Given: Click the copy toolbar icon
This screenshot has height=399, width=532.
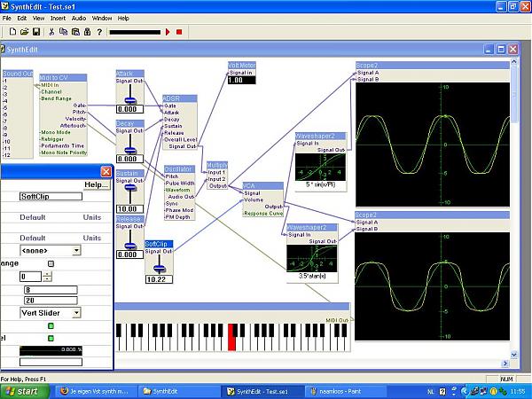Looking at the screenshot, I should [64, 32].
